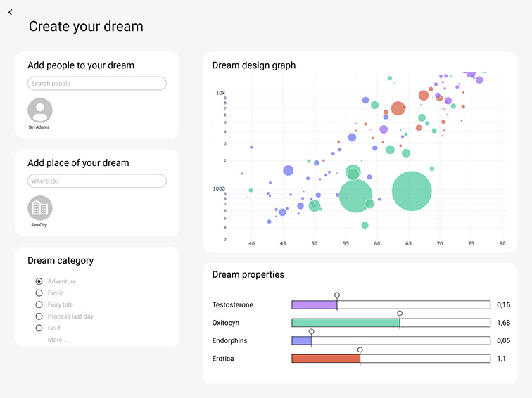Click the Search people field

(x=97, y=84)
